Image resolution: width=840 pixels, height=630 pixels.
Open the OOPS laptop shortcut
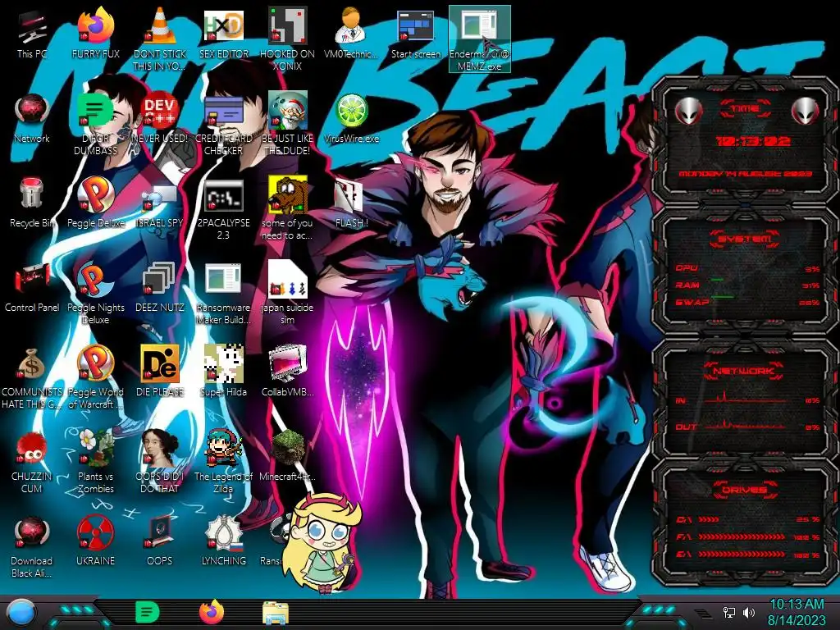[160, 541]
